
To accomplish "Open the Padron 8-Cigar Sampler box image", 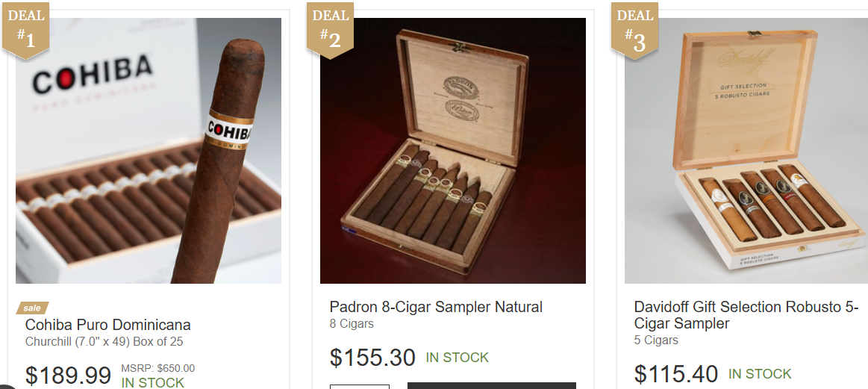I will pyautogui.click(x=453, y=151).
